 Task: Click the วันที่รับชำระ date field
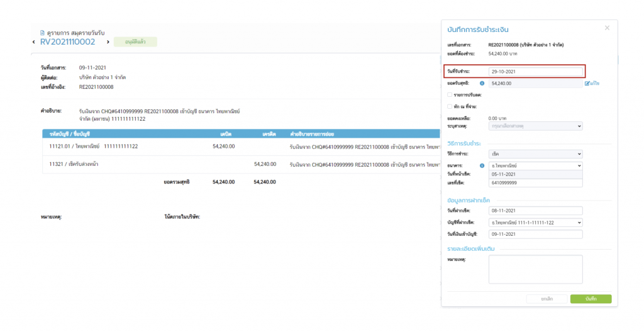click(535, 72)
